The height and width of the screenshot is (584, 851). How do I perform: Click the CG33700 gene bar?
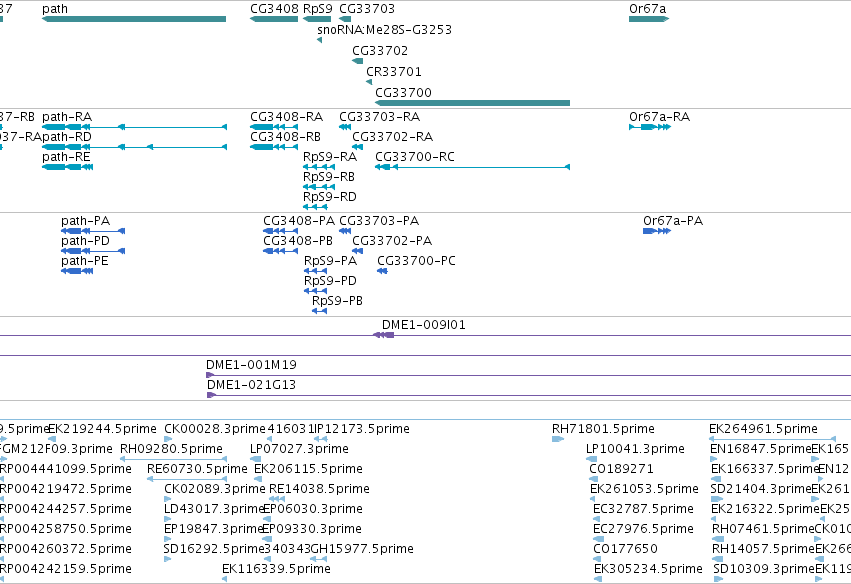(472, 103)
